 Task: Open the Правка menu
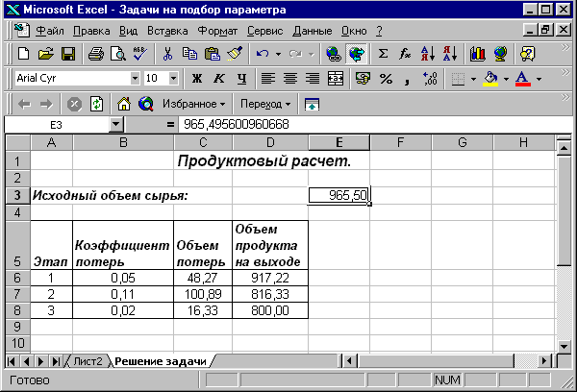click(x=91, y=31)
